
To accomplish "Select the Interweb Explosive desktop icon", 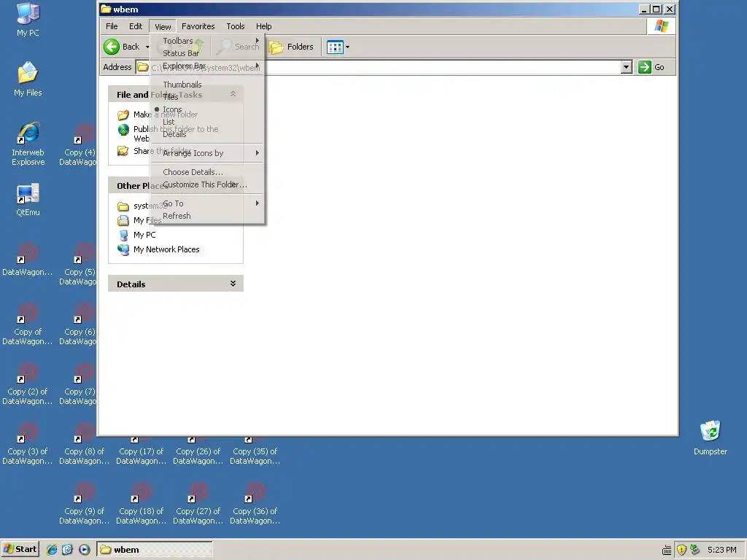I will coord(28,133).
